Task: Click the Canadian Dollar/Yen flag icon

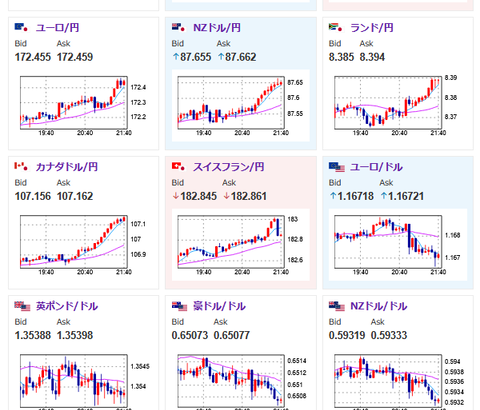Action: tap(21, 166)
